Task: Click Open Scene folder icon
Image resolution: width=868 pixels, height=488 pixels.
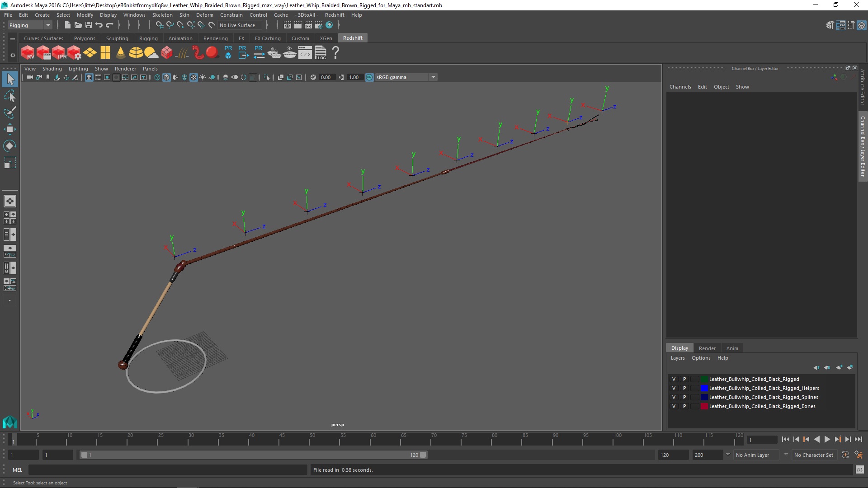Action: click(x=78, y=25)
